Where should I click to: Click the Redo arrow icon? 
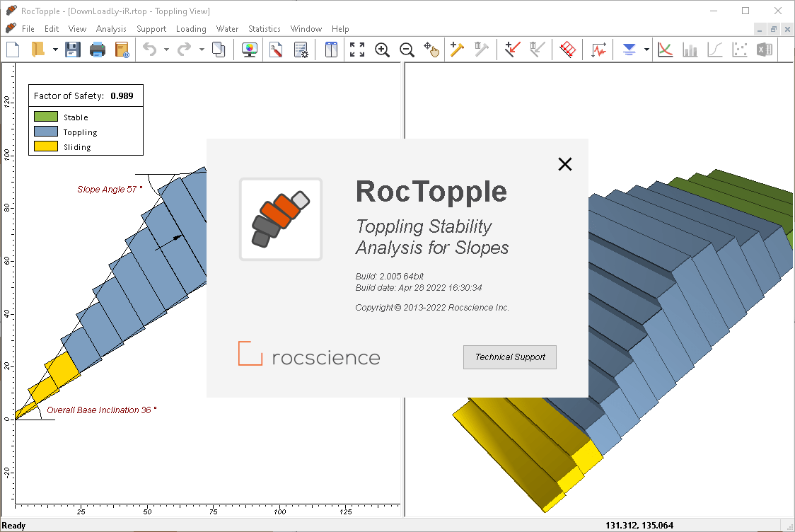click(184, 50)
